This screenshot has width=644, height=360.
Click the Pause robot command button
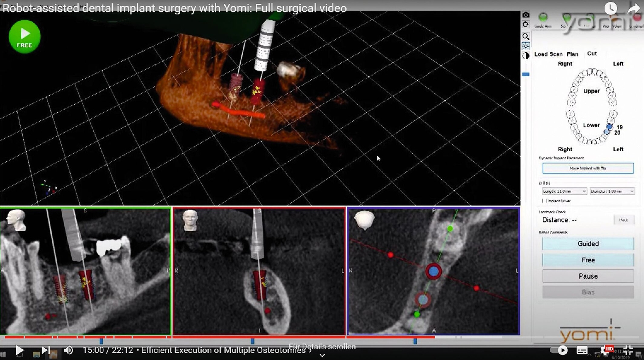point(588,276)
